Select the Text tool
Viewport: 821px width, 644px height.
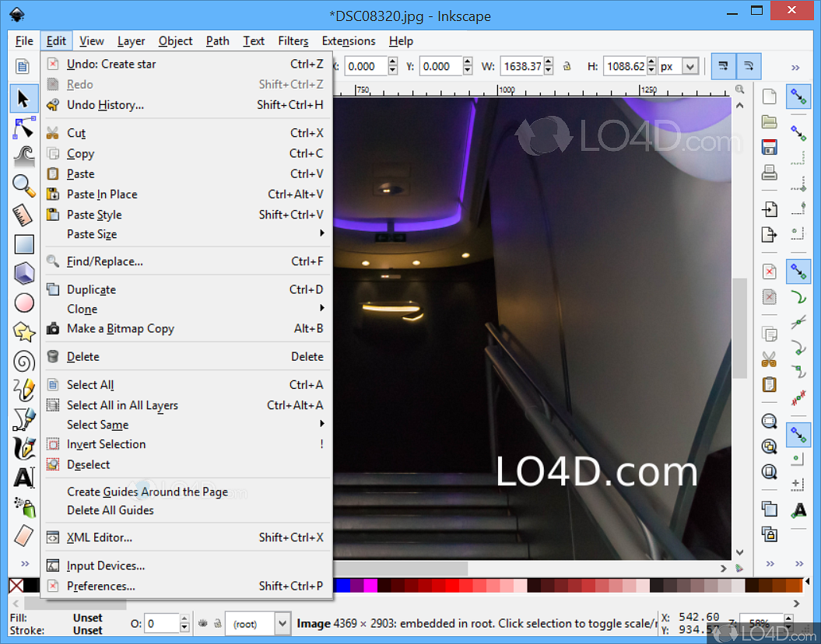[x=23, y=478]
